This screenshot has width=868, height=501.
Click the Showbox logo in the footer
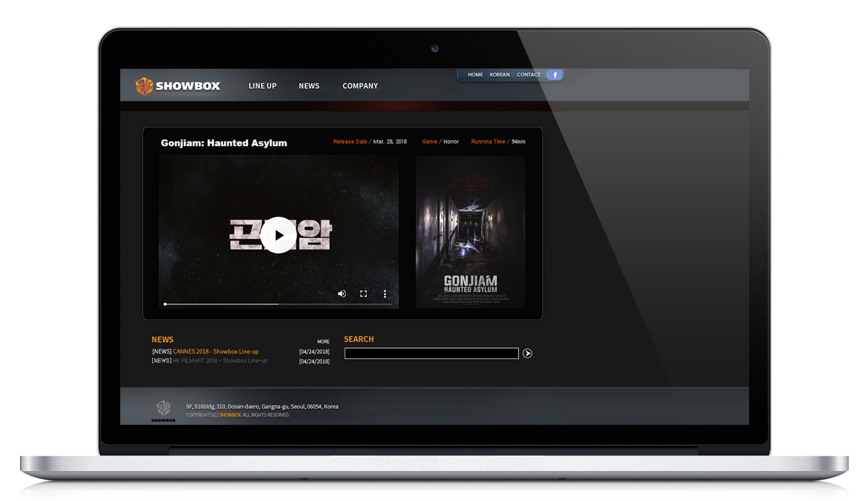pyautogui.click(x=164, y=411)
